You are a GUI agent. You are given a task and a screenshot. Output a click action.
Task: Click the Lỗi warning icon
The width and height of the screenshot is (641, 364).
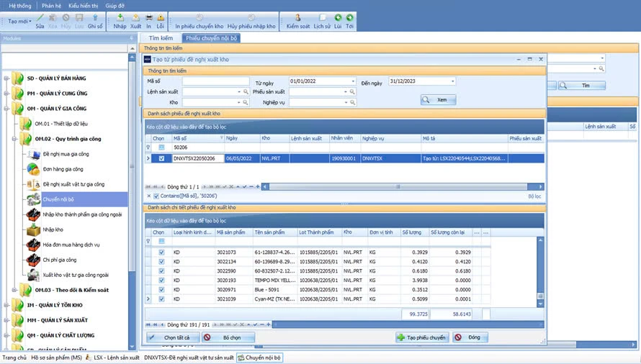coord(160,17)
